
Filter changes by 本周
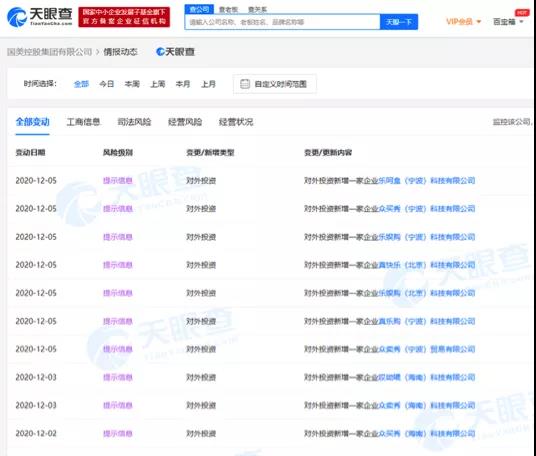[x=132, y=84]
